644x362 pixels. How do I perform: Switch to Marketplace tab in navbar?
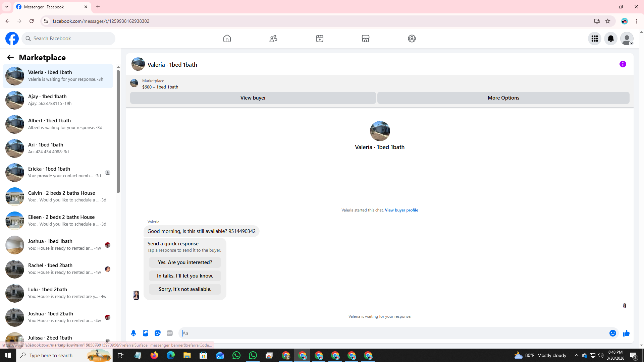pos(365,39)
